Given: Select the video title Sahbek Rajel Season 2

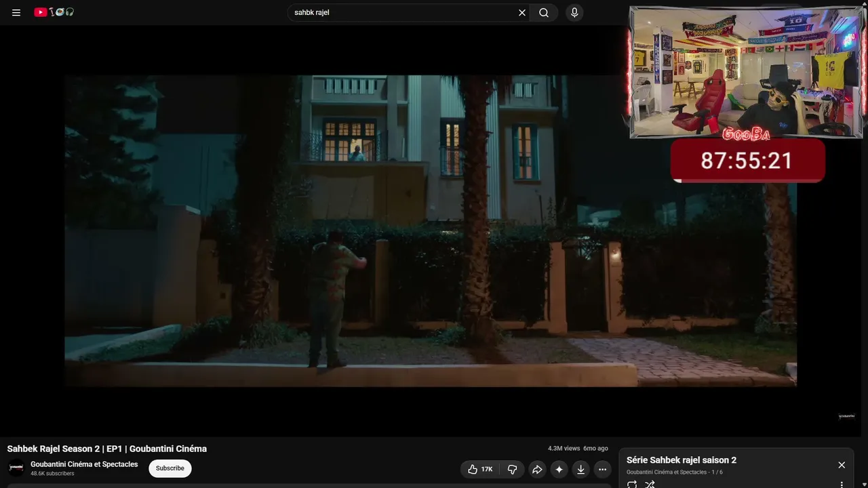Looking at the screenshot, I should click(x=107, y=449).
